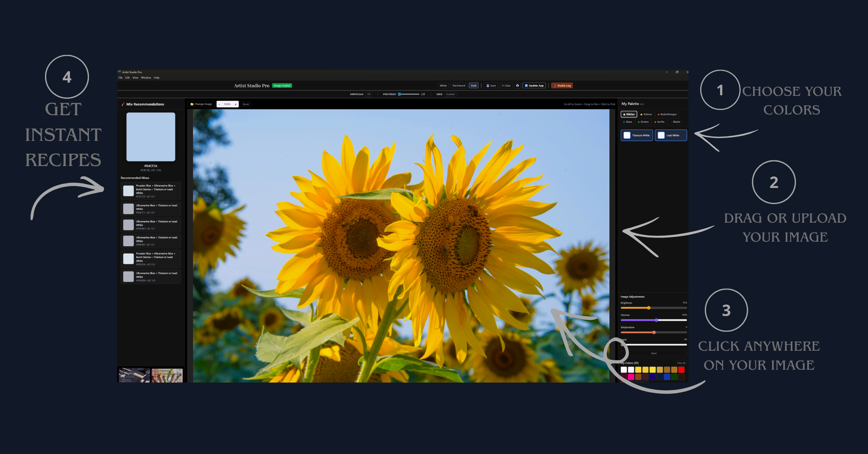Clear all saved colors in My Colors

point(681,363)
